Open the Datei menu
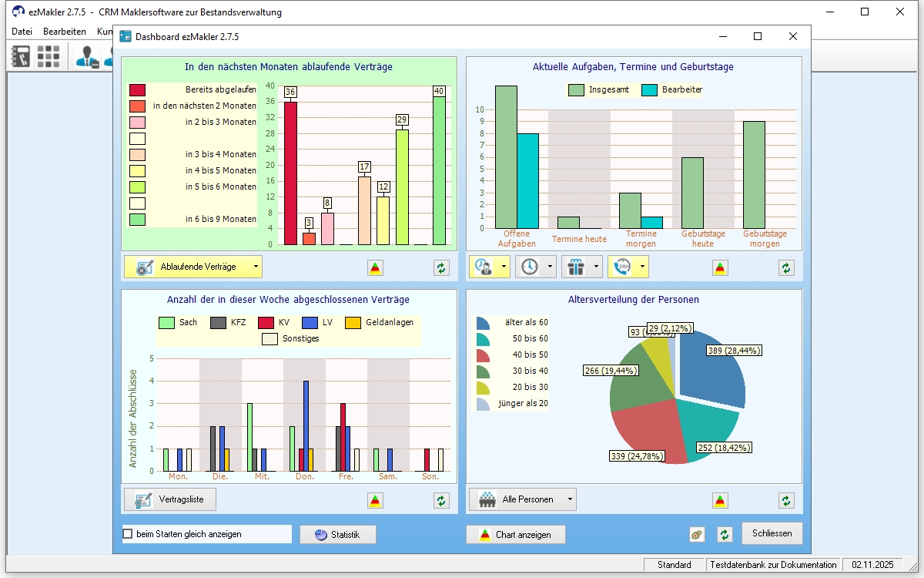 (22, 32)
